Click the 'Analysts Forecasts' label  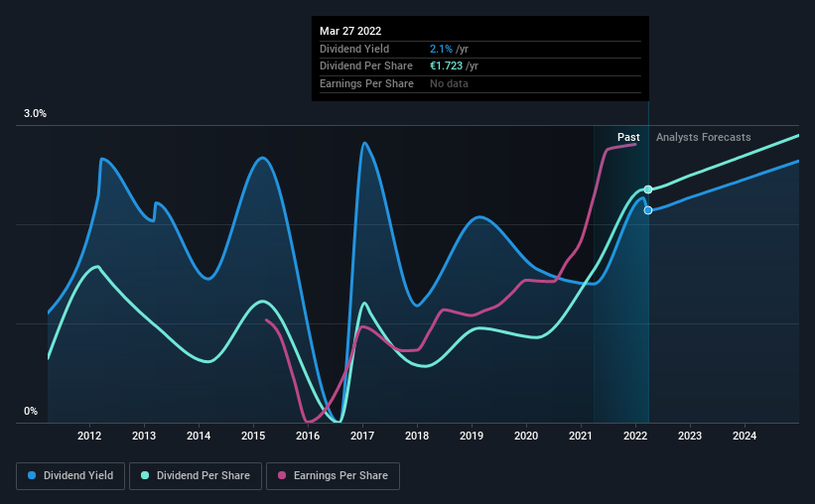(x=703, y=137)
